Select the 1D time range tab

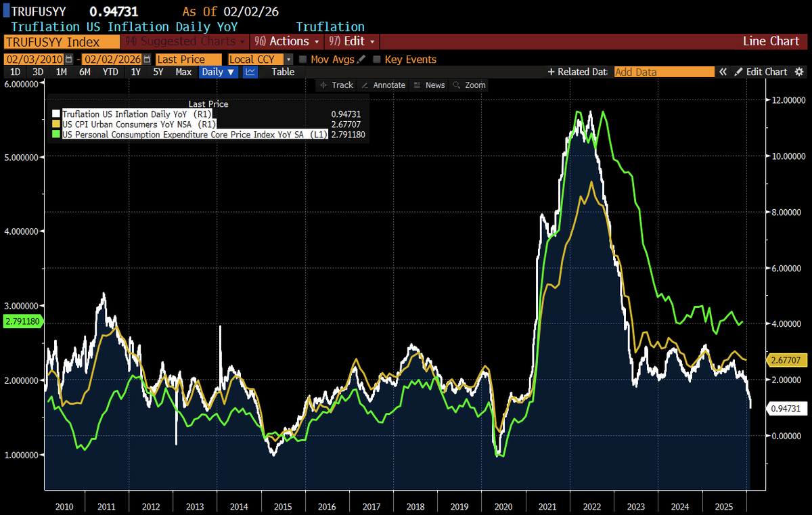pyautogui.click(x=15, y=72)
